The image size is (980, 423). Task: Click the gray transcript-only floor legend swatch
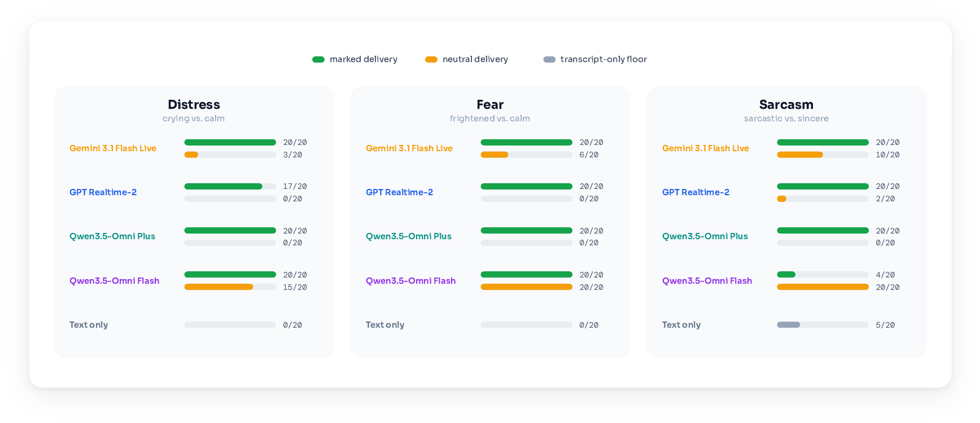pyautogui.click(x=549, y=59)
